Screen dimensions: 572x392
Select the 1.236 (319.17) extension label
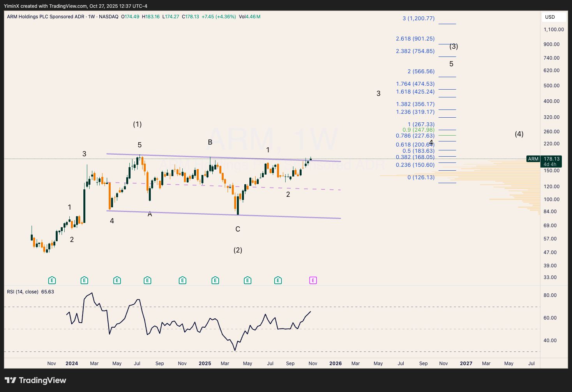[x=415, y=112]
